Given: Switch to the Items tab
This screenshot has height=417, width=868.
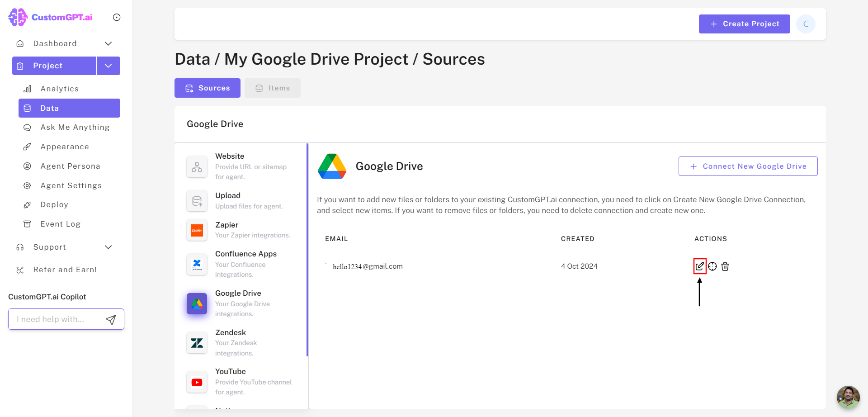Looking at the screenshot, I should click(273, 88).
